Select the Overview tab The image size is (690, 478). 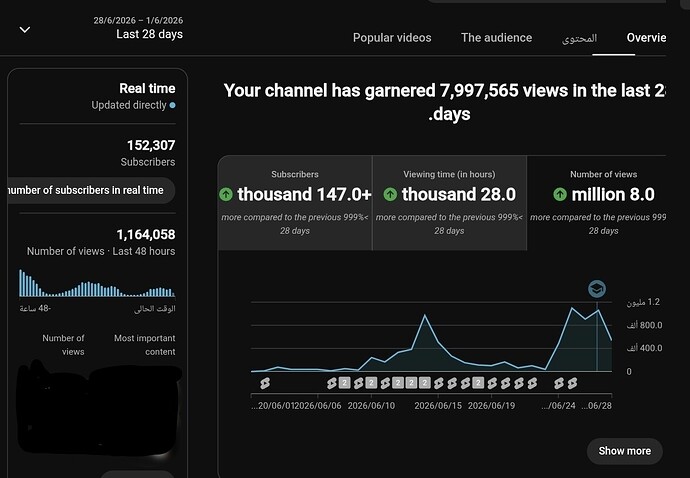point(646,38)
